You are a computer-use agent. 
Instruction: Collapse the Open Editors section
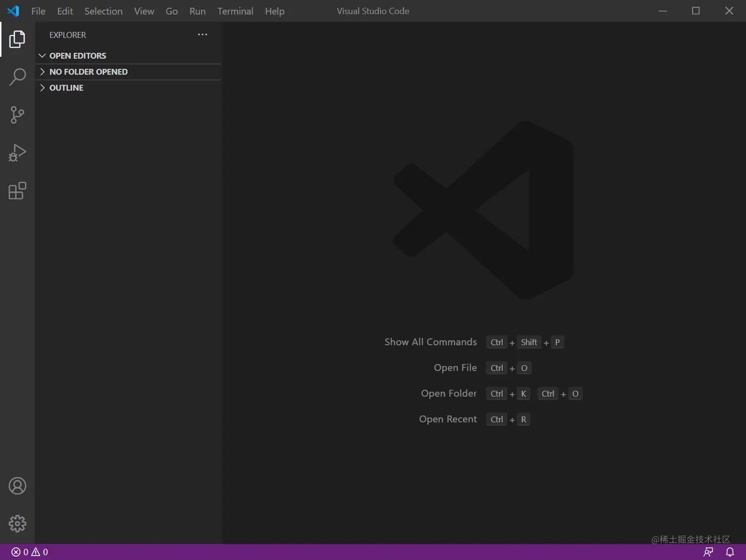pyautogui.click(x=128, y=56)
